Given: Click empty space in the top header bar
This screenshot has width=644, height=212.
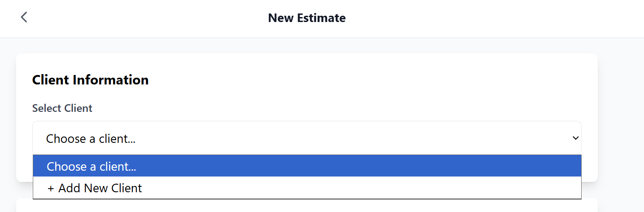Looking at the screenshot, I should (x=494, y=18).
